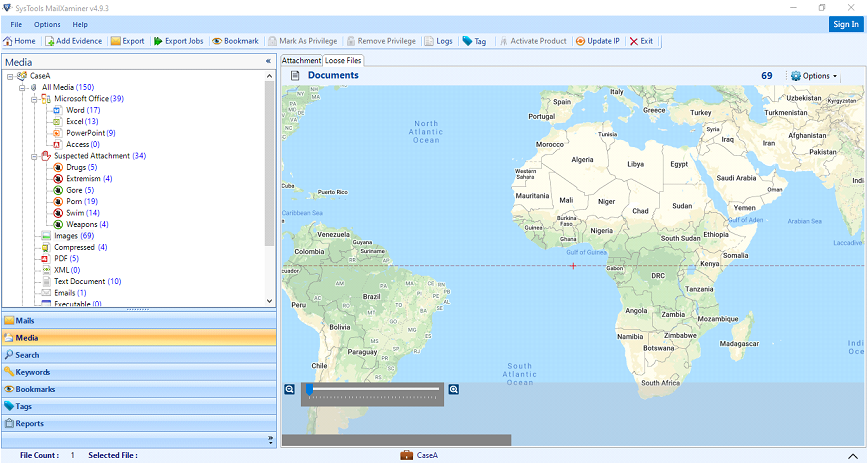Select Images (69) in media tree
Viewport: 868px width, 474px height.
pyautogui.click(x=68, y=236)
